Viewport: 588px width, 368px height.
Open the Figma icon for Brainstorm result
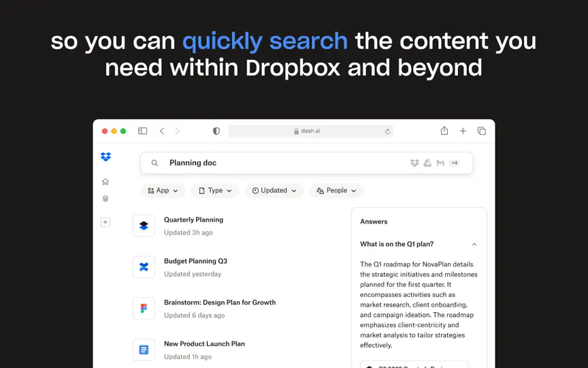click(144, 308)
